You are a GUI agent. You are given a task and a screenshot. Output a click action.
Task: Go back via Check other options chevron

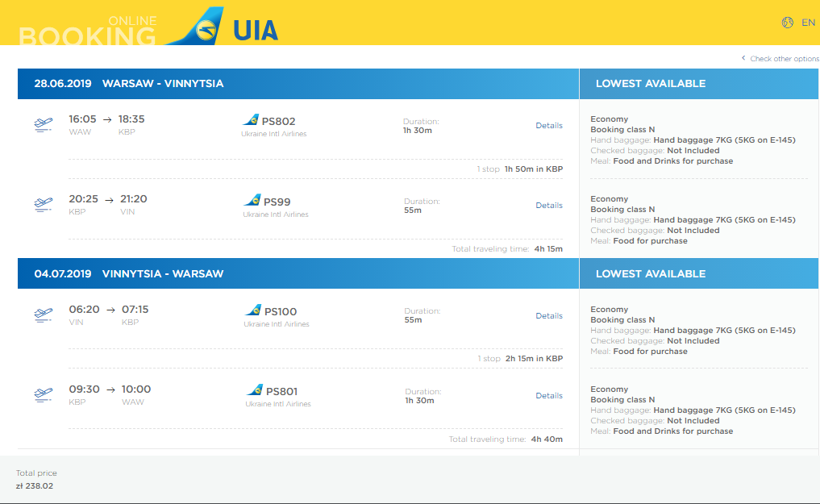click(743, 58)
